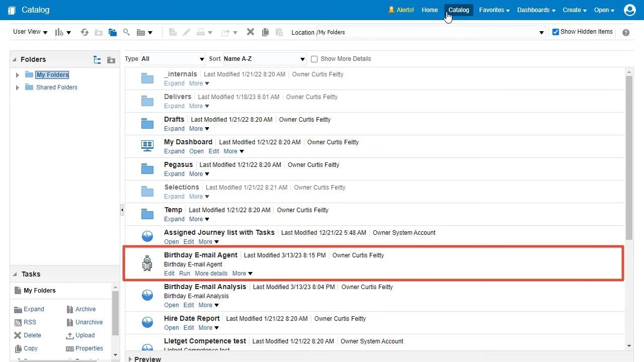Click the Refresh icon in the toolbar
This screenshot has height=362, width=644.
[85, 32]
